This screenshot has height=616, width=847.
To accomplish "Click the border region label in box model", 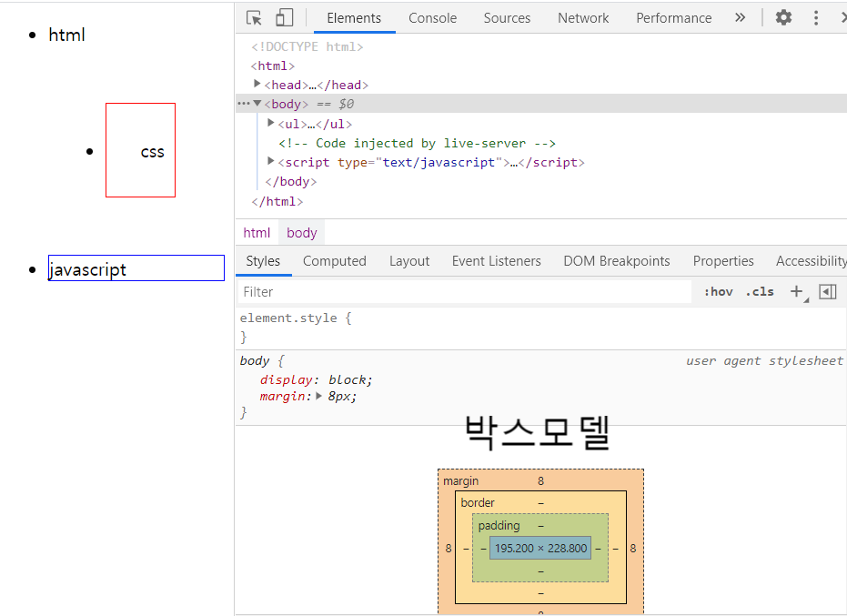I will pyautogui.click(x=478, y=502).
